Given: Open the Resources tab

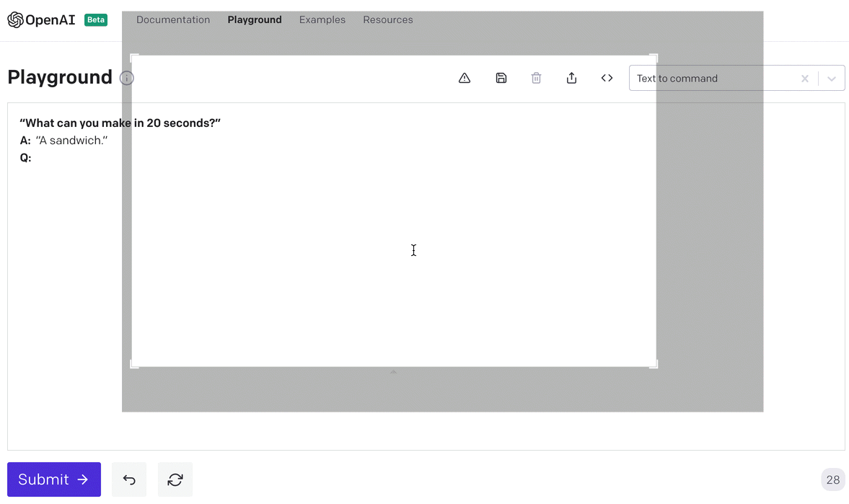Looking at the screenshot, I should [387, 20].
